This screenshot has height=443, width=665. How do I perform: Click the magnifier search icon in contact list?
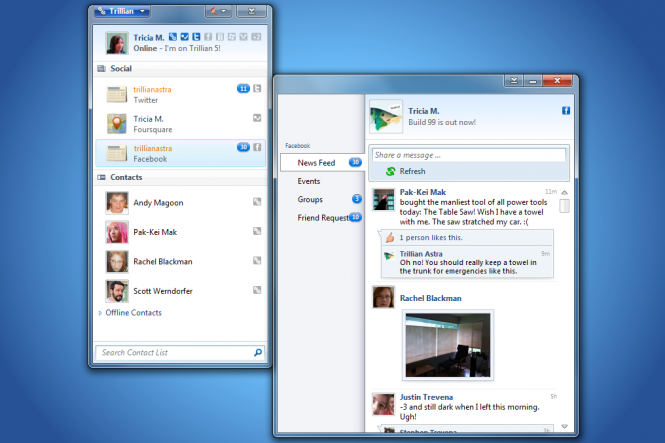coord(257,352)
